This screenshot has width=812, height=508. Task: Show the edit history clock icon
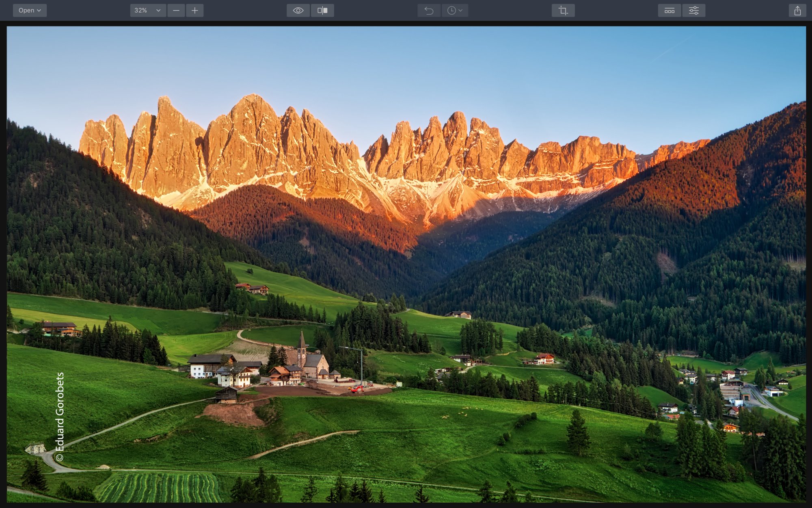(x=451, y=11)
